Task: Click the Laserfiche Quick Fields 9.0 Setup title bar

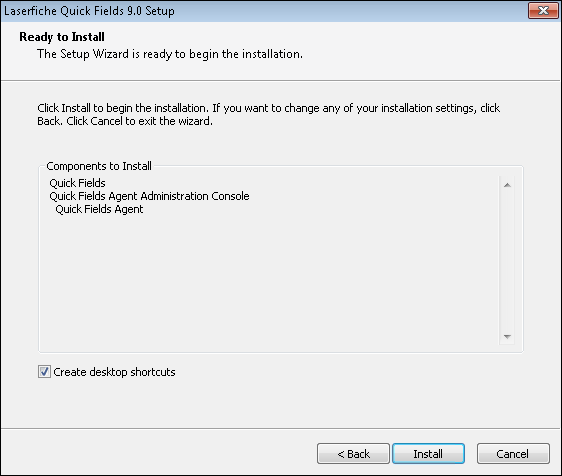Action: pos(263,11)
